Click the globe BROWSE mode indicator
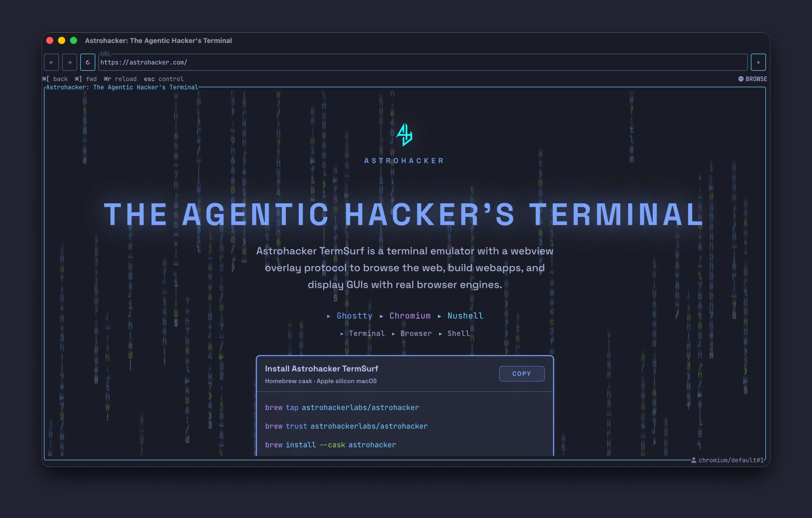 pos(753,79)
